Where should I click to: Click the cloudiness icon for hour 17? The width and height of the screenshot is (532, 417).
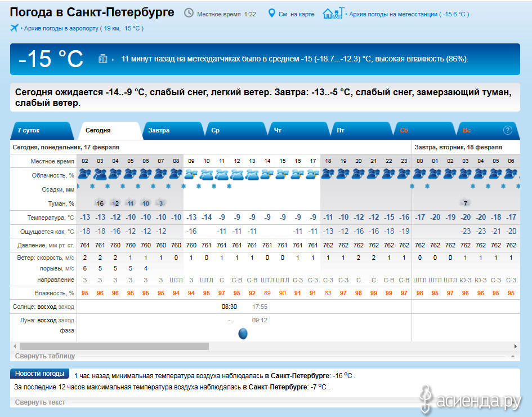[x=313, y=175]
